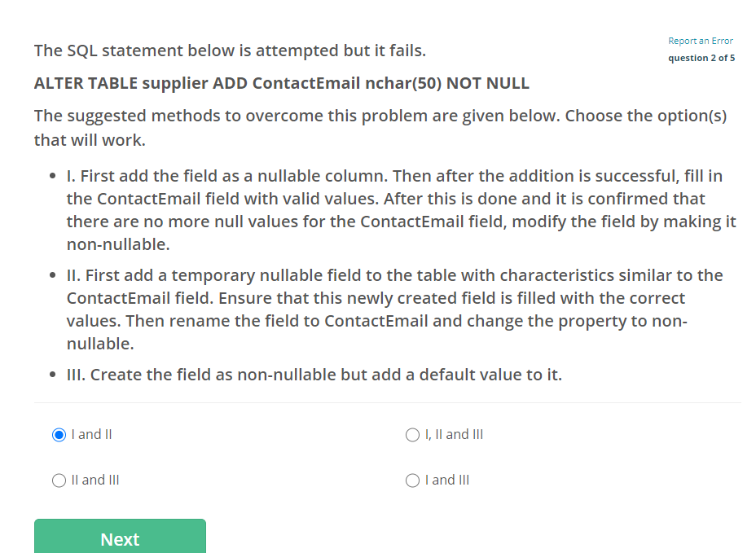Image resolution: width=756 pixels, height=553 pixels.
Task: Click the method III default value sentence
Action: [x=314, y=375]
